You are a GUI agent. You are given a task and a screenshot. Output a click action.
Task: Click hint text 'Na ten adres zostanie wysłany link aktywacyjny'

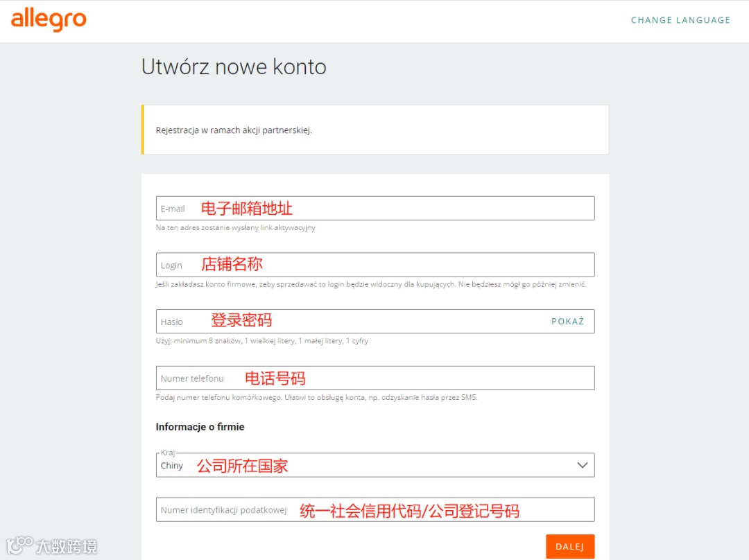(x=236, y=228)
